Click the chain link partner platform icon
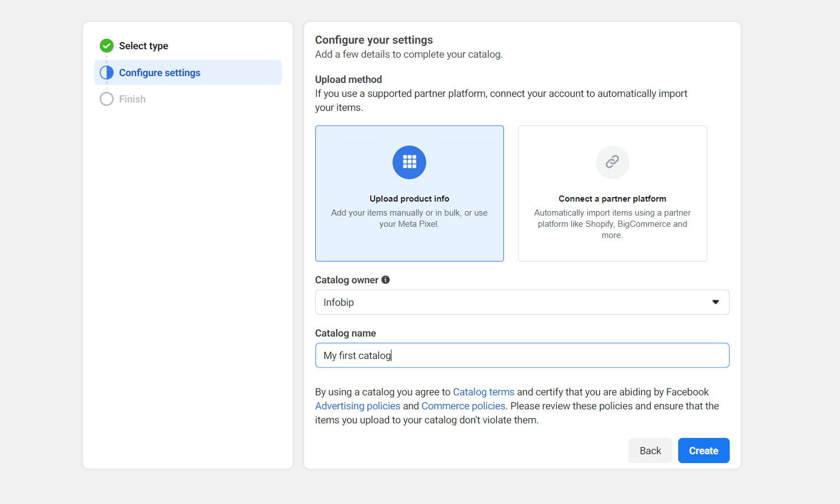Viewport: 840px width, 504px height. coord(612,162)
